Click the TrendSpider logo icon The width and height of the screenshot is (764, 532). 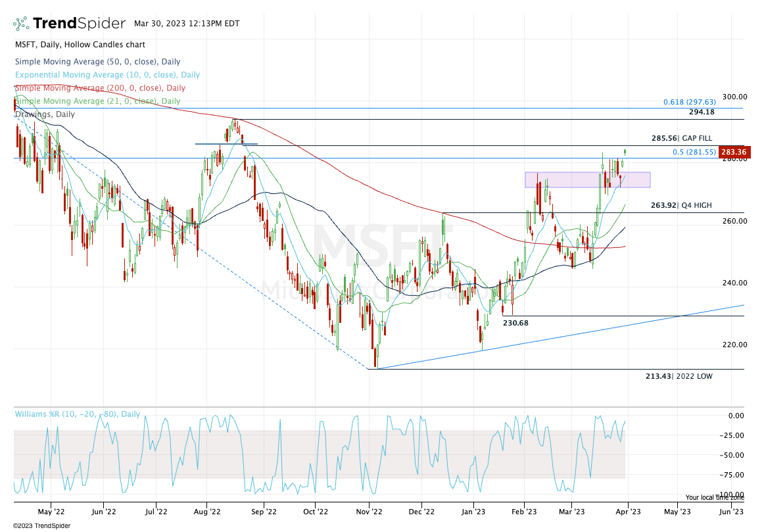click(x=20, y=24)
